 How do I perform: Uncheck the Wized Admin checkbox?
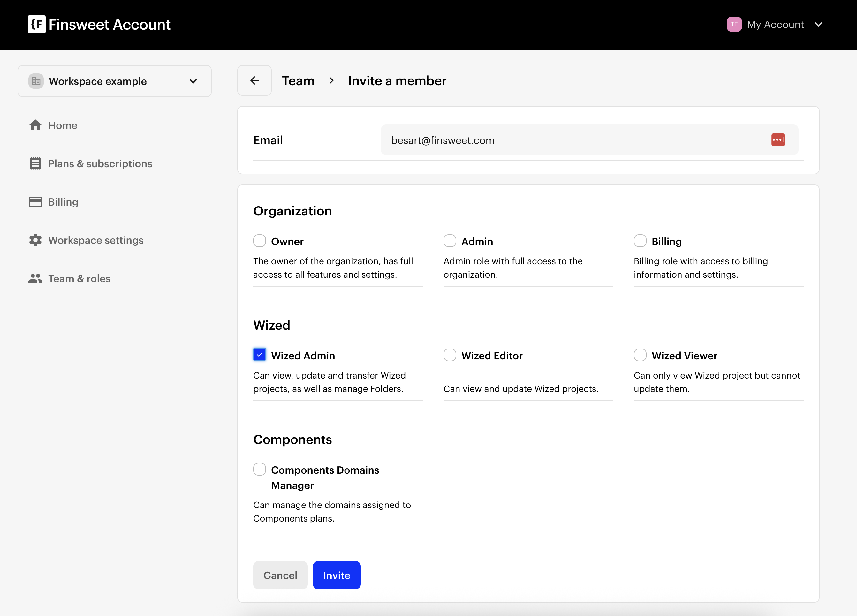(x=260, y=355)
